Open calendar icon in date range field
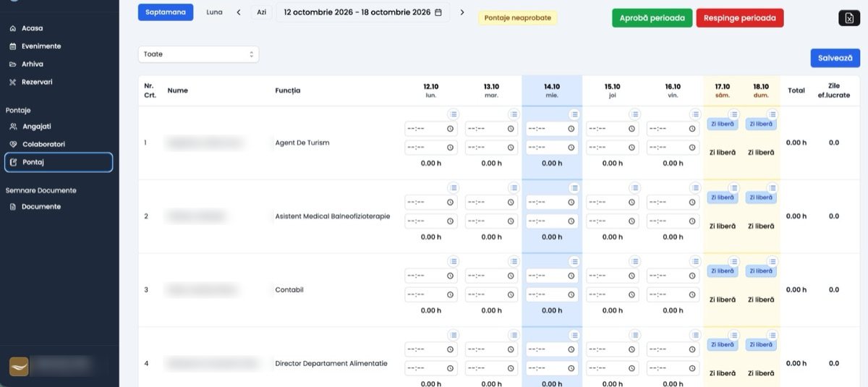Viewport: 868px width, 387px height. (438, 12)
